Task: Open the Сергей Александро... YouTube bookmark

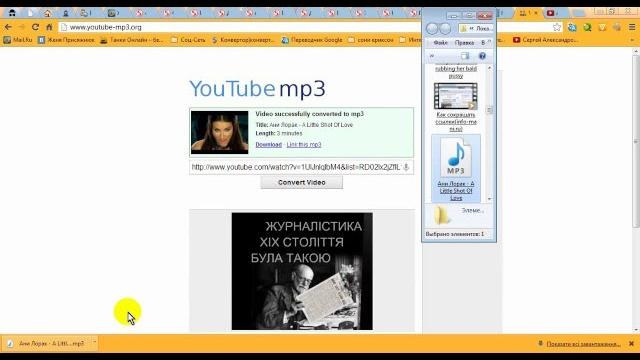Action: pos(545,40)
